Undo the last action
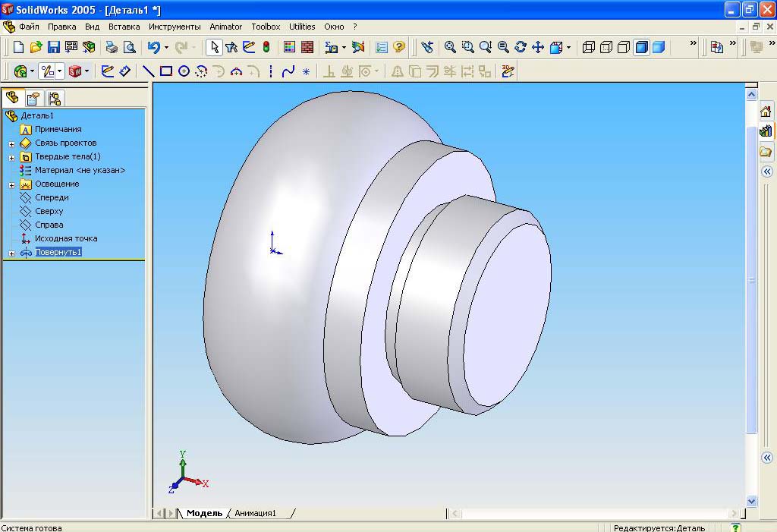The image size is (777, 532). point(154,47)
